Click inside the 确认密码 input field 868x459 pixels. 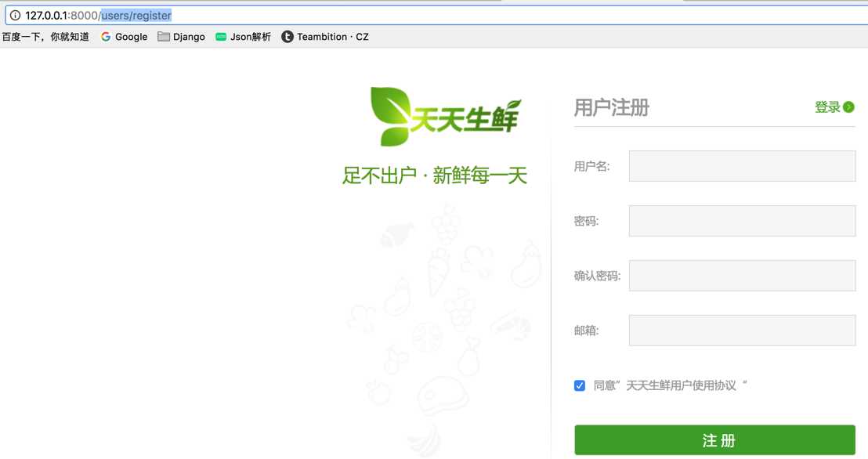tap(741, 275)
